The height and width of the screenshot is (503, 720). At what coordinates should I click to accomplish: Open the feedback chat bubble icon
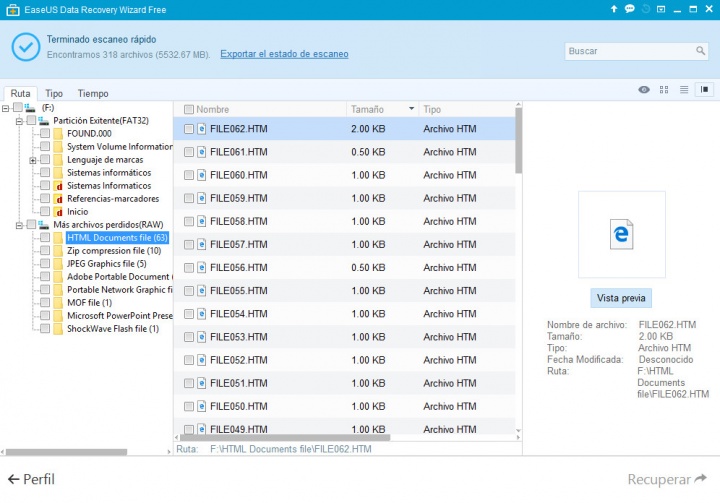[x=630, y=9]
